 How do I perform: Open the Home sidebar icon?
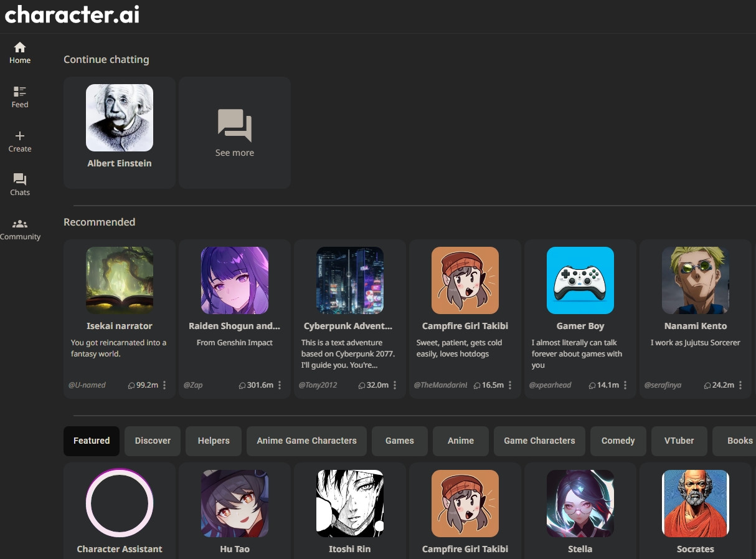(x=20, y=48)
